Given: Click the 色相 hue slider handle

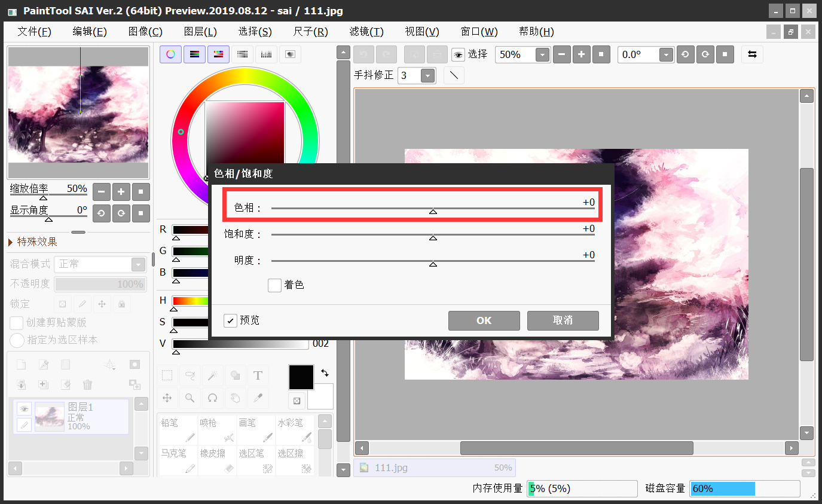Looking at the screenshot, I should [x=433, y=211].
